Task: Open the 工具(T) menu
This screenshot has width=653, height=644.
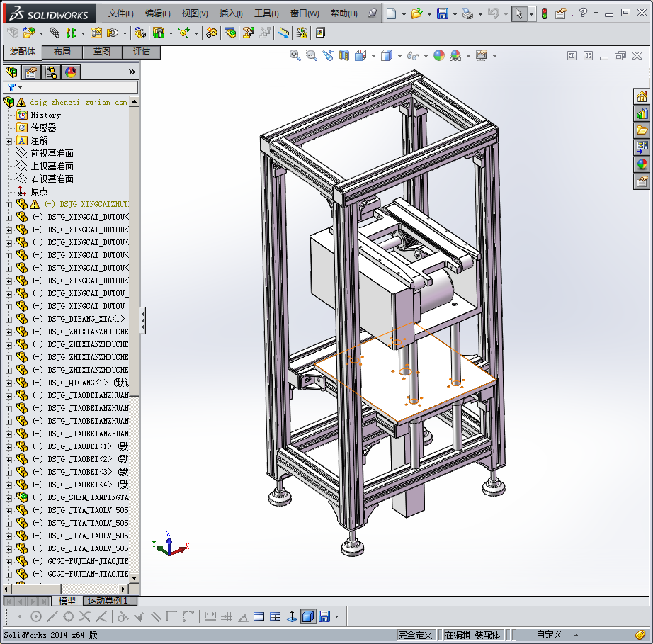Action: (x=266, y=13)
